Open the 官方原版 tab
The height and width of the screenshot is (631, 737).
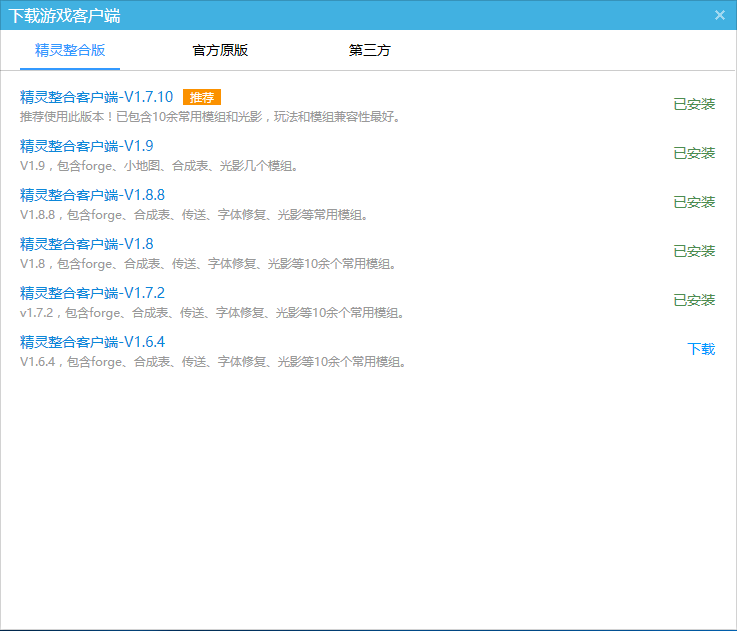pyautogui.click(x=220, y=50)
